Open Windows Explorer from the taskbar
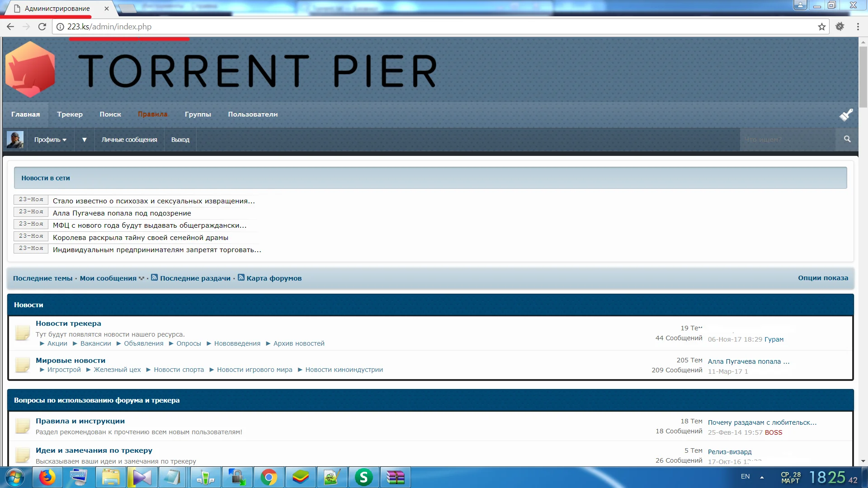Screen dimensions: 868x488 110,477
